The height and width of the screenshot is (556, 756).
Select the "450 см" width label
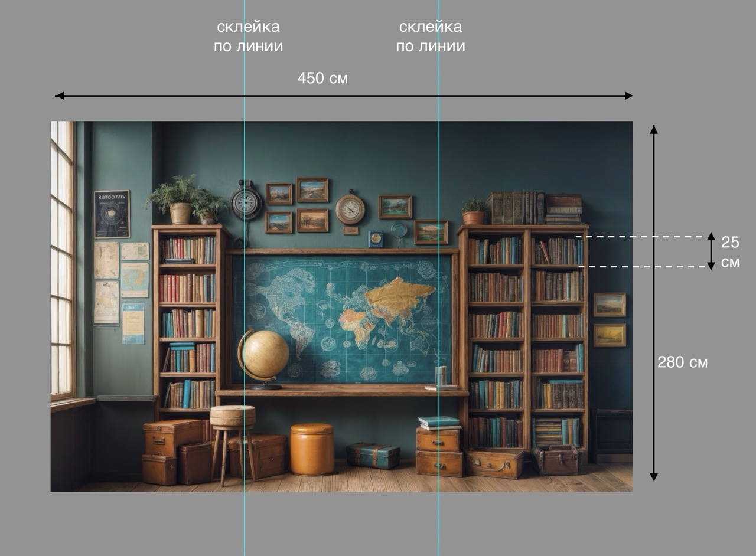pos(322,78)
